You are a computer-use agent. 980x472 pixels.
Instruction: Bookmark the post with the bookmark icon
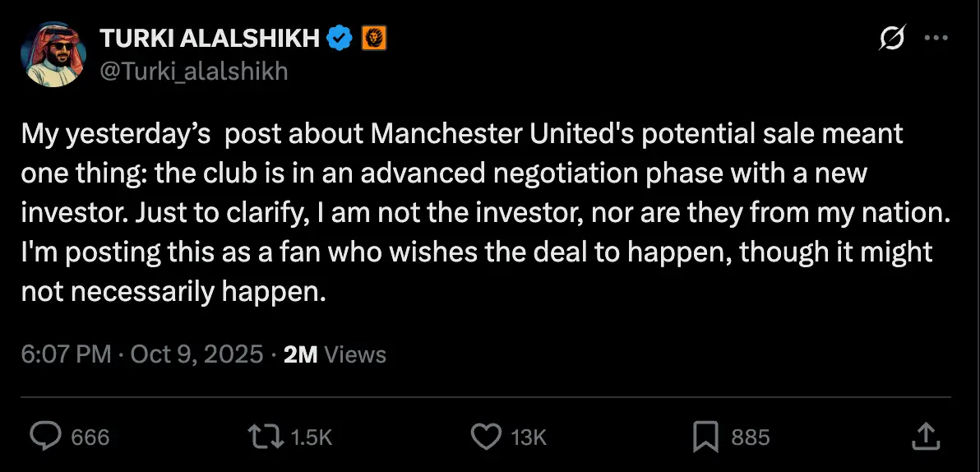pos(705,436)
